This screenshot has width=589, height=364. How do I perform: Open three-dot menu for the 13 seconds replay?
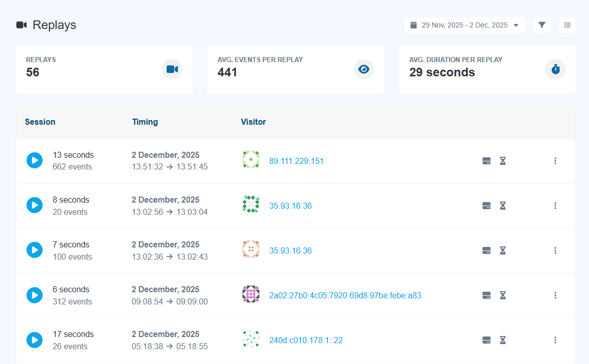555,161
